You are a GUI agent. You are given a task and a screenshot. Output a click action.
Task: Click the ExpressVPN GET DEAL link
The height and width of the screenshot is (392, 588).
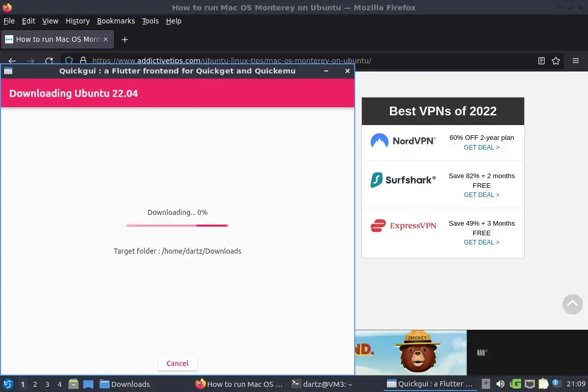[481, 242]
